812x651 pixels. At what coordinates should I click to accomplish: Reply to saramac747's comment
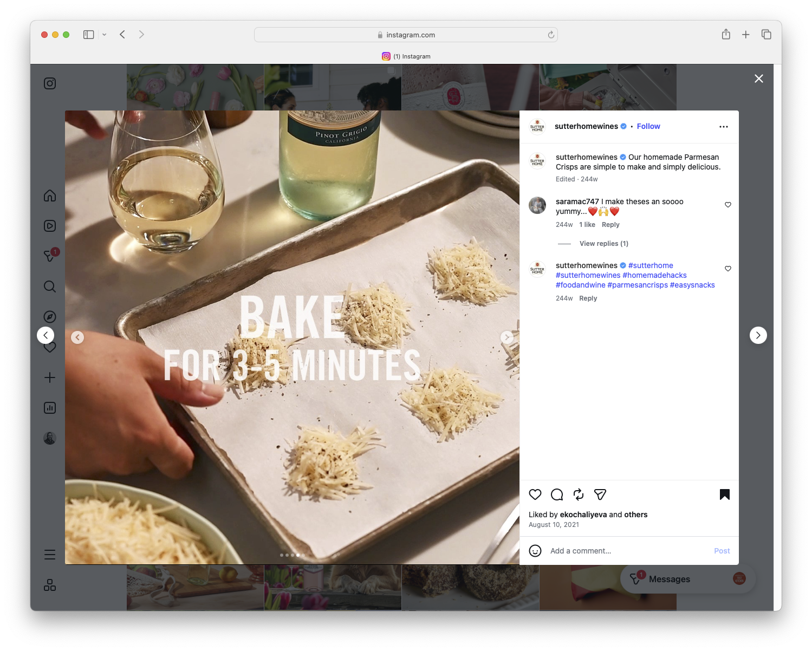[610, 225]
